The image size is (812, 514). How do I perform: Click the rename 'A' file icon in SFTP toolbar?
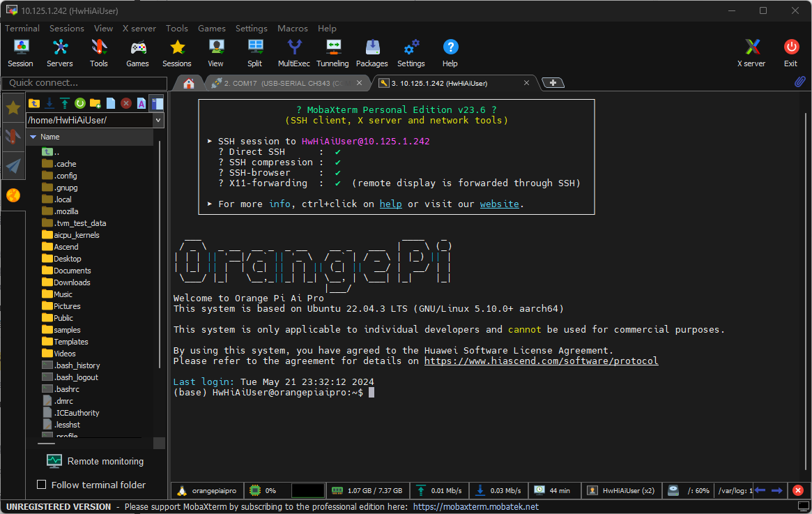click(x=141, y=103)
